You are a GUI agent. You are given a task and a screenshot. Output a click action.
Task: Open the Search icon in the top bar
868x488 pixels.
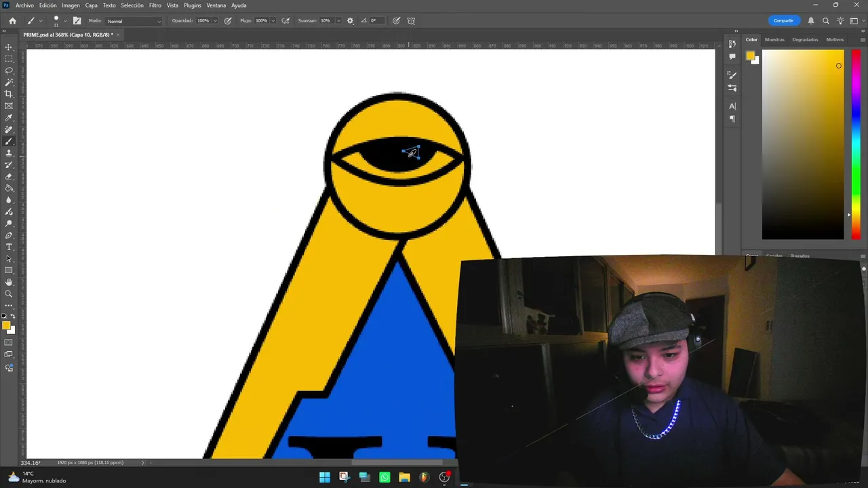point(826,21)
